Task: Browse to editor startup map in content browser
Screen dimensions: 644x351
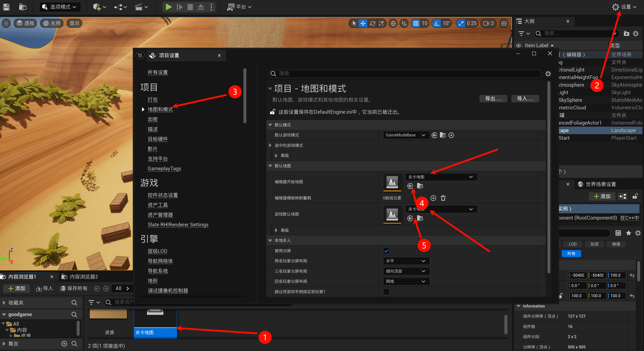Action: pos(420,186)
